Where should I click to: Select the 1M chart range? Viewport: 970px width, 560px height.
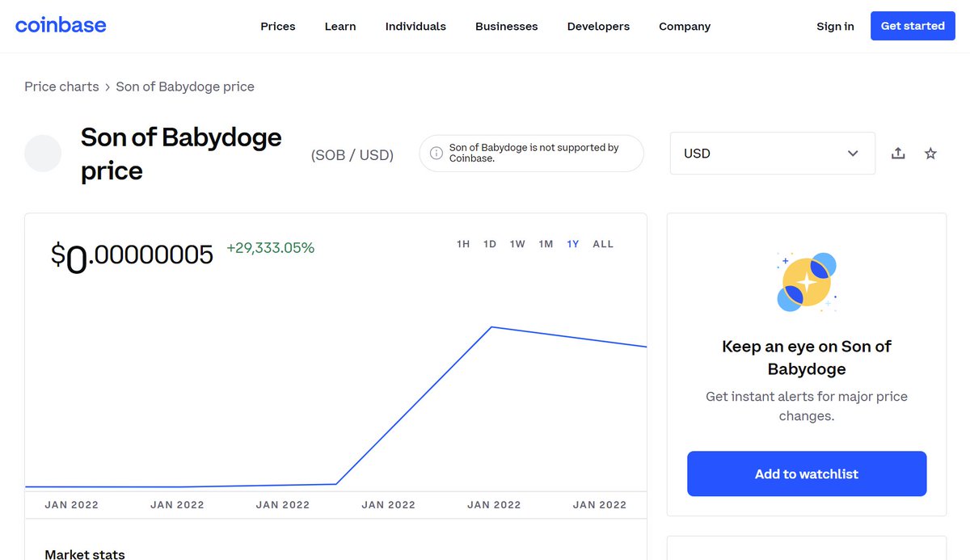pos(546,244)
